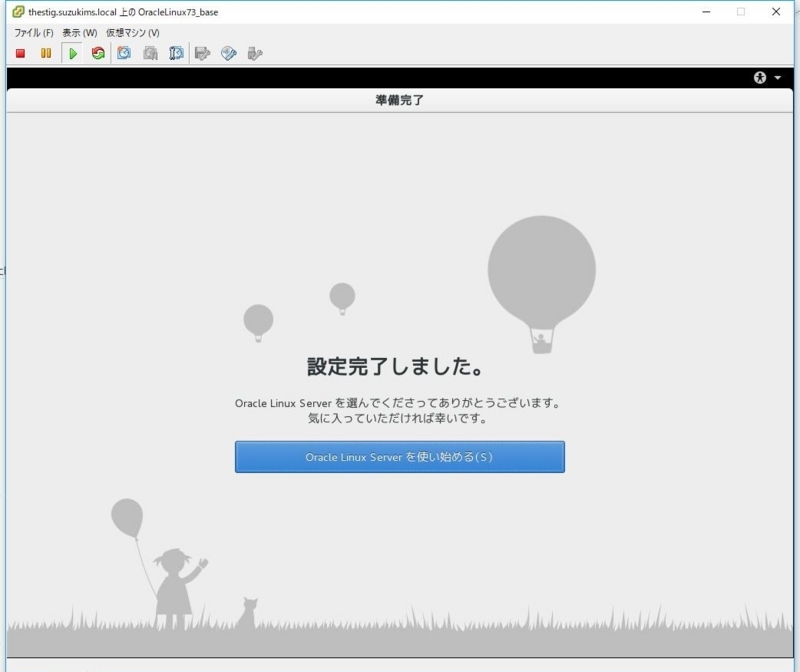This screenshot has width=800, height=672.
Task: Close the console window
Action: [776, 11]
